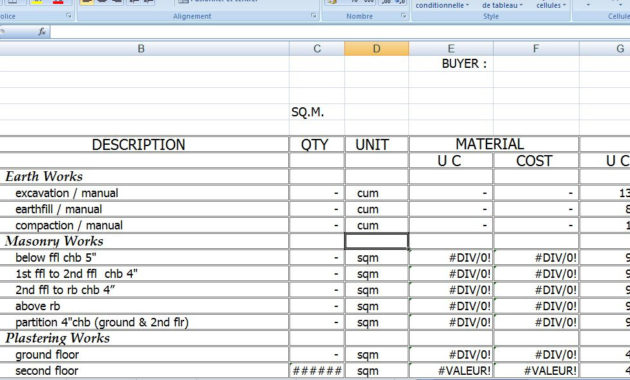630x380 pixels.
Task: Select the highlighted column D header
Action: tap(376, 49)
